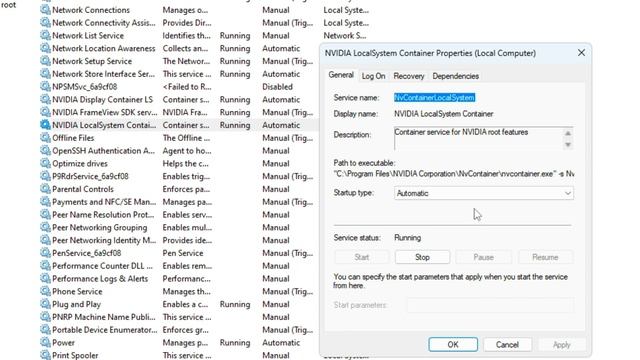Screen dimensions: 640x360
Task: Click the Plug and Play gear icon
Action: tap(45, 304)
